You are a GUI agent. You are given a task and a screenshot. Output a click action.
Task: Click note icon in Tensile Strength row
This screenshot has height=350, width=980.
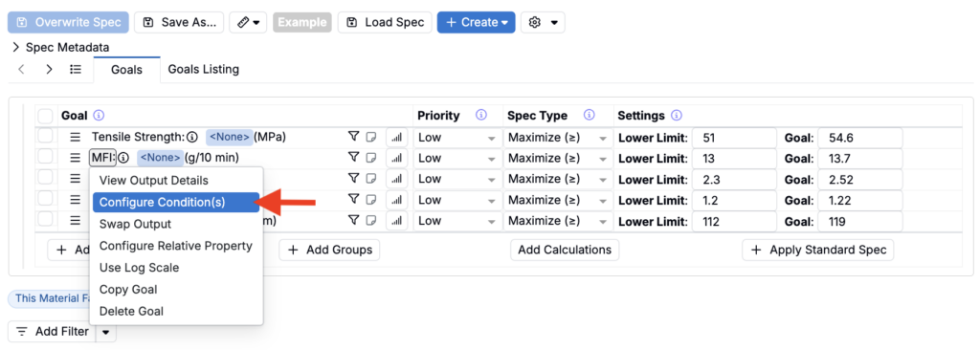[x=371, y=137]
